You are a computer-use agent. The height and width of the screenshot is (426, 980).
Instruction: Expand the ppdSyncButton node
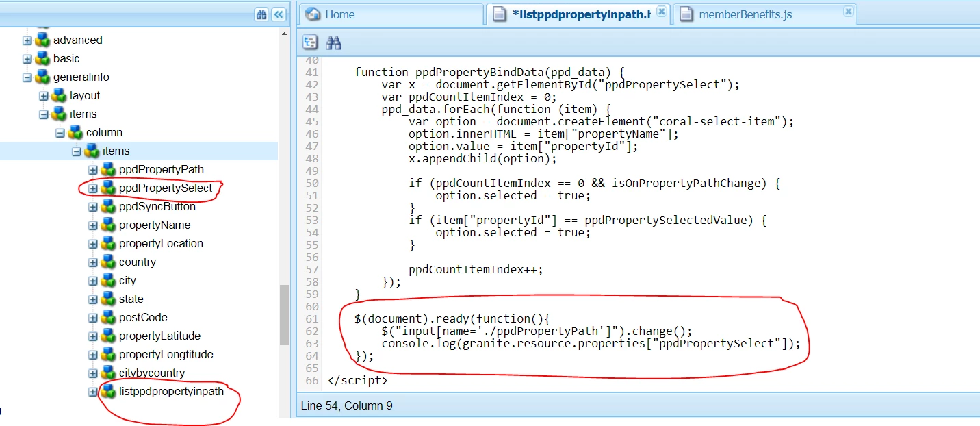click(x=93, y=207)
